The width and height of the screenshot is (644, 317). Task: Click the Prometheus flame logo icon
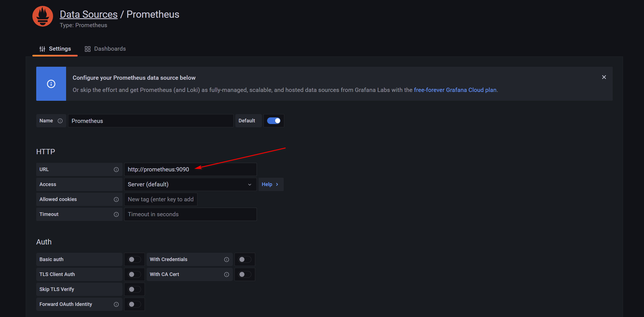[43, 16]
